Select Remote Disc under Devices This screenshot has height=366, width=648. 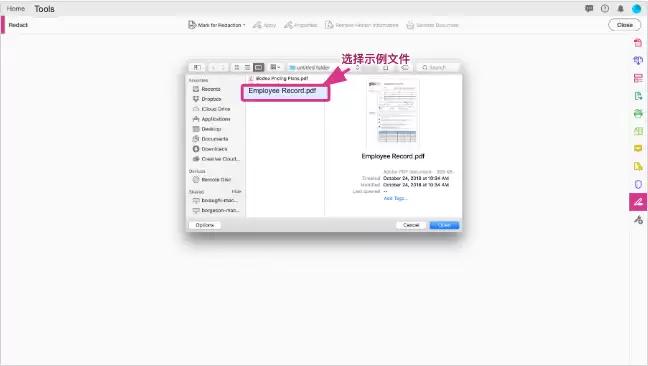coord(216,180)
